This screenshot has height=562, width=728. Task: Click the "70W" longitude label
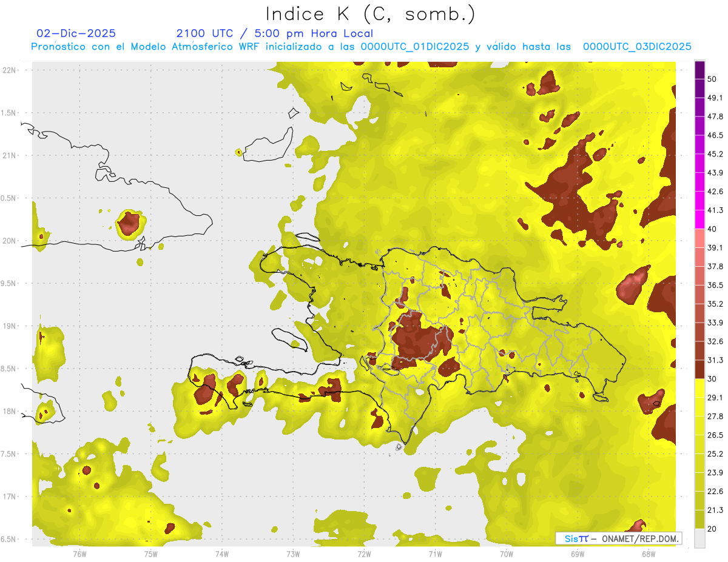pos(507,554)
